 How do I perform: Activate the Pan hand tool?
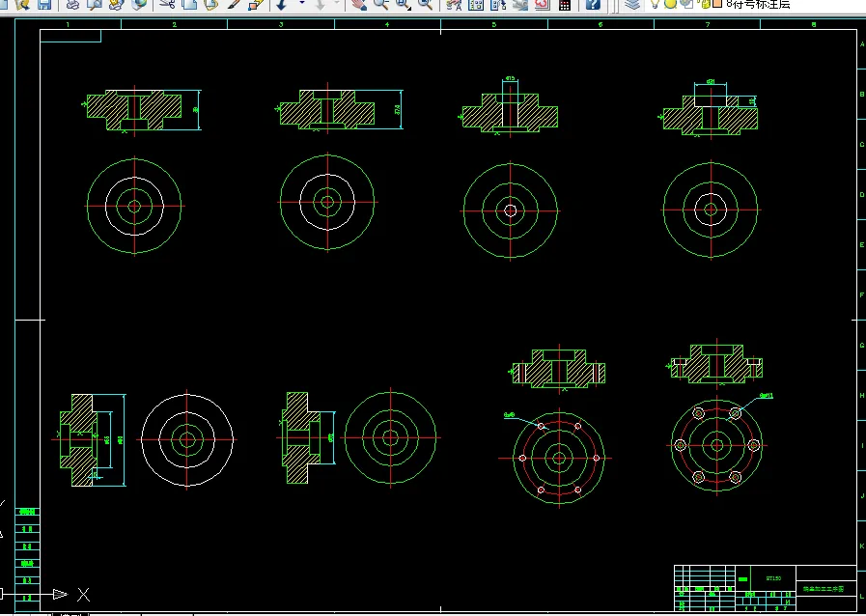pyautogui.click(x=359, y=5)
